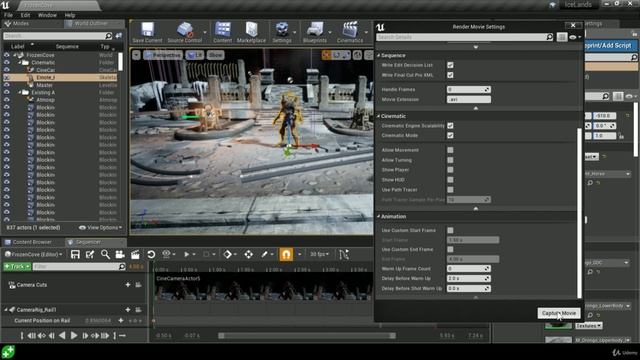Viewport: 640px width, 360px height.
Task: Click search icon in World Outliner
Action: [x=108, y=36]
